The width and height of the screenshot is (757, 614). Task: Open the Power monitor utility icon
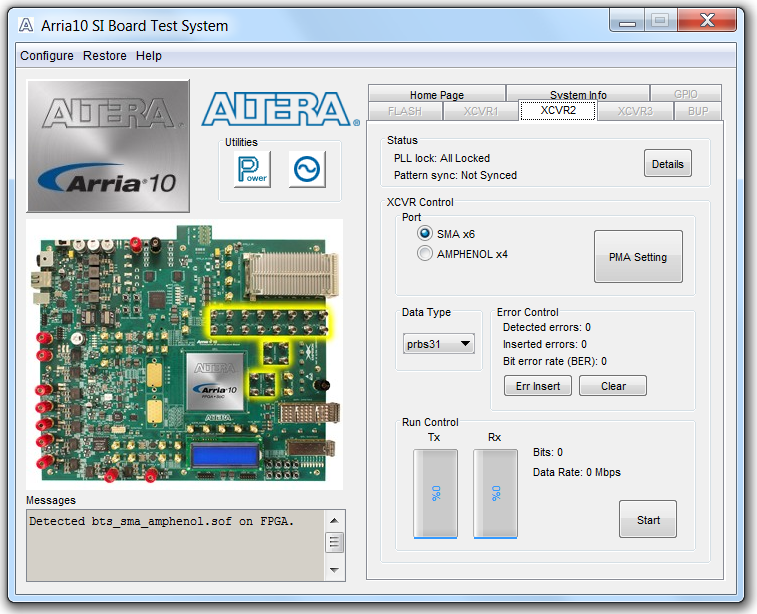pyautogui.click(x=252, y=169)
